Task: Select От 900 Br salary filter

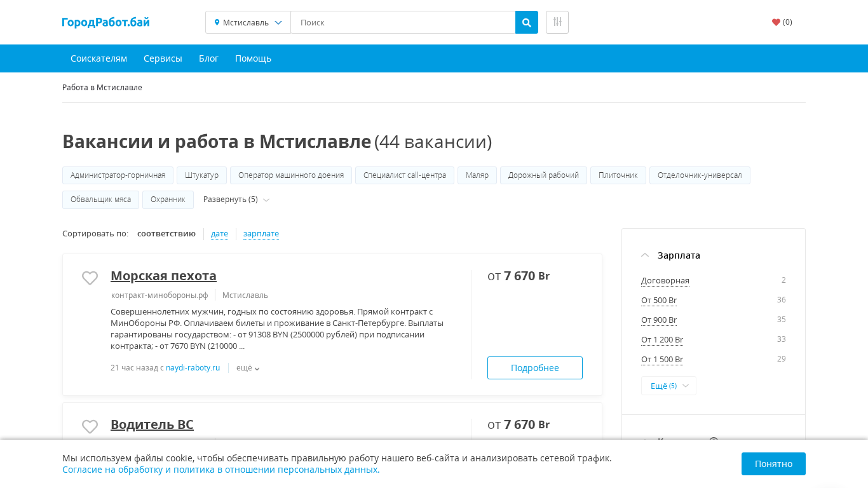Action: (659, 320)
